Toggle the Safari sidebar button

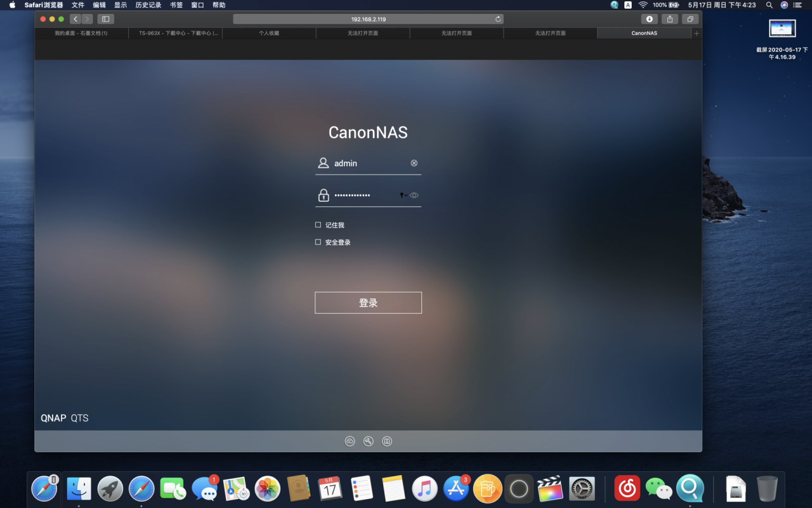[106, 19]
